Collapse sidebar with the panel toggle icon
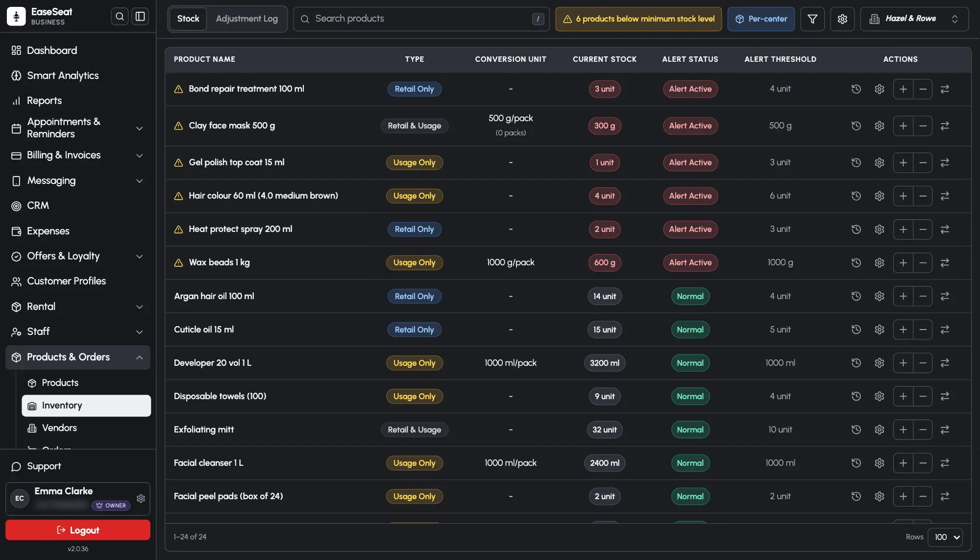 pyautogui.click(x=140, y=17)
